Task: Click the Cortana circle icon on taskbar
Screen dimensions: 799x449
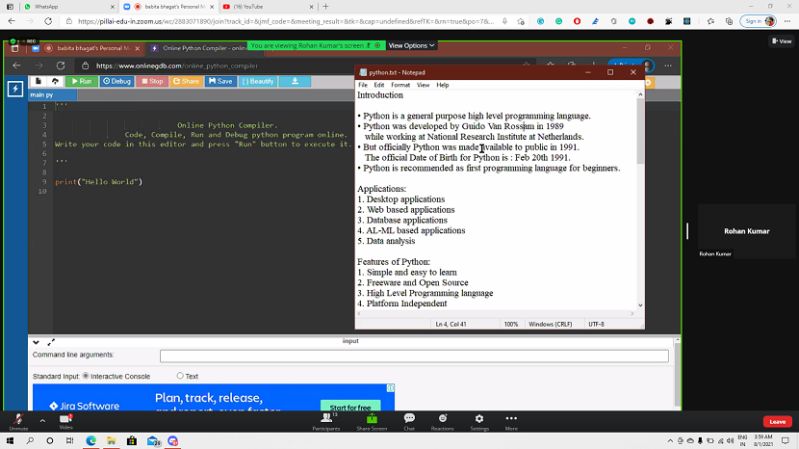Action: click(x=49, y=441)
